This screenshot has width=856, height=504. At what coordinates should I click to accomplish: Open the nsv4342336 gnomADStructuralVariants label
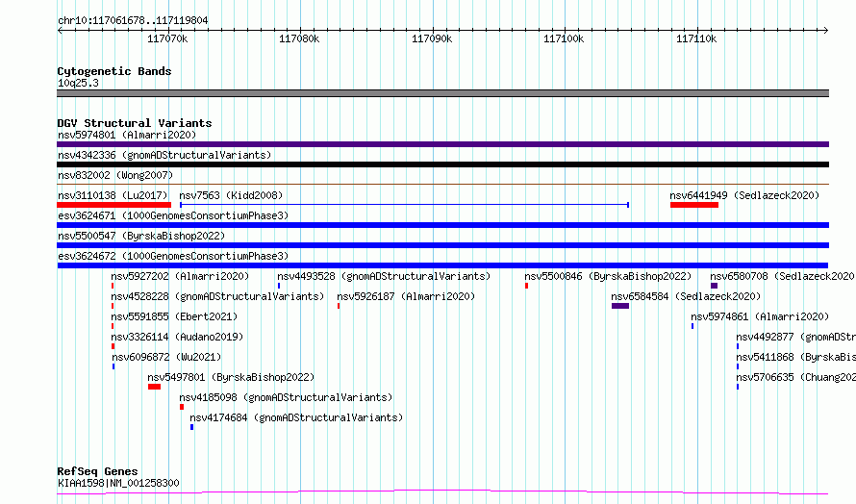click(164, 155)
